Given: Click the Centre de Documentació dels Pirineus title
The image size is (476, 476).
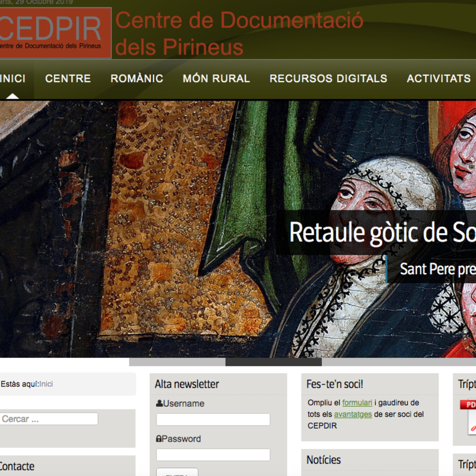Looking at the screenshot, I should 239,33.
